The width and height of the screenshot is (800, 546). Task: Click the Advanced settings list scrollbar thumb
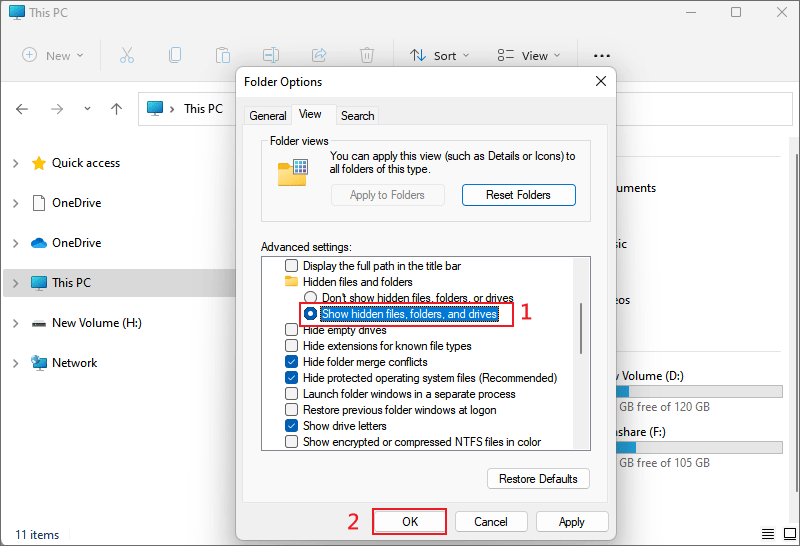tap(581, 328)
